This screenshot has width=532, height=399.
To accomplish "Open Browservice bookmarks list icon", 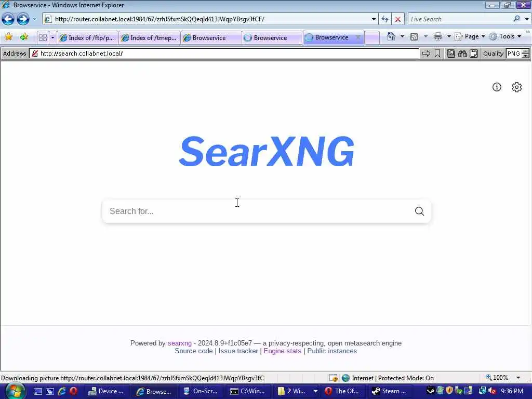I will point(450,54).
